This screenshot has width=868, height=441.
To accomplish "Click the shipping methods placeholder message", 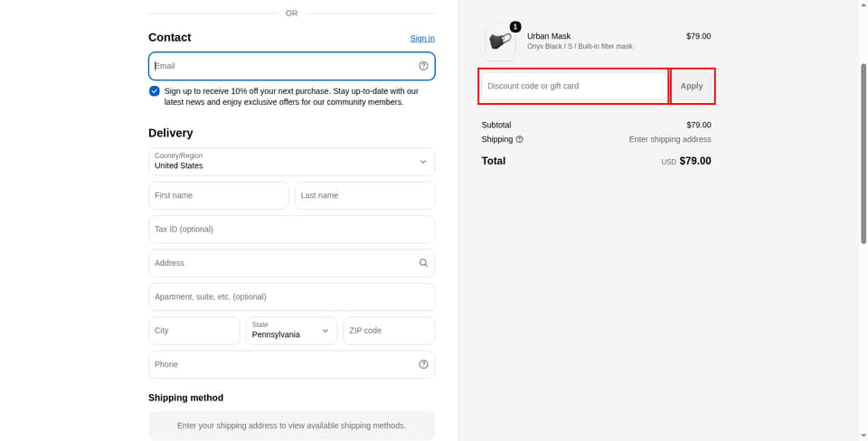I will tap(292, 426).
